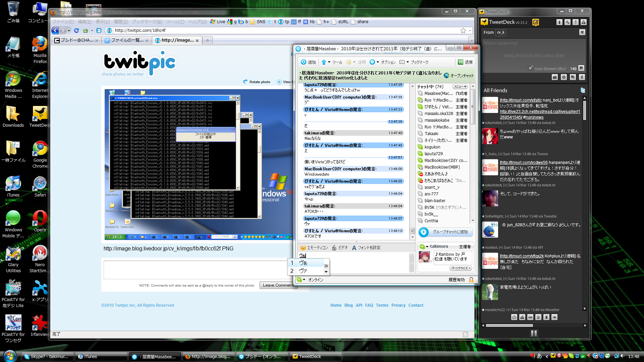Click the mark-as-read icon under All Friends column
Image resolution: width=644 pixels, height=362 pixels.
(x=522, y=317)
